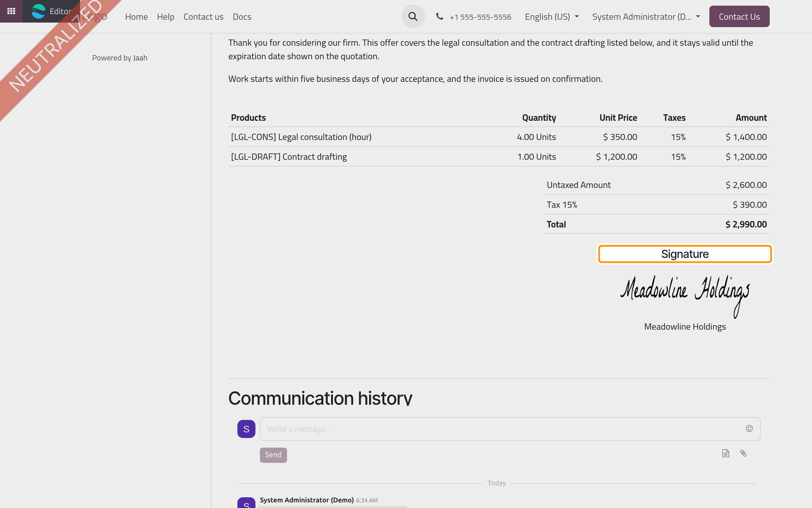Attach a file with paperclip icon
Screen dimensions: 812x508
pos(743,453)
